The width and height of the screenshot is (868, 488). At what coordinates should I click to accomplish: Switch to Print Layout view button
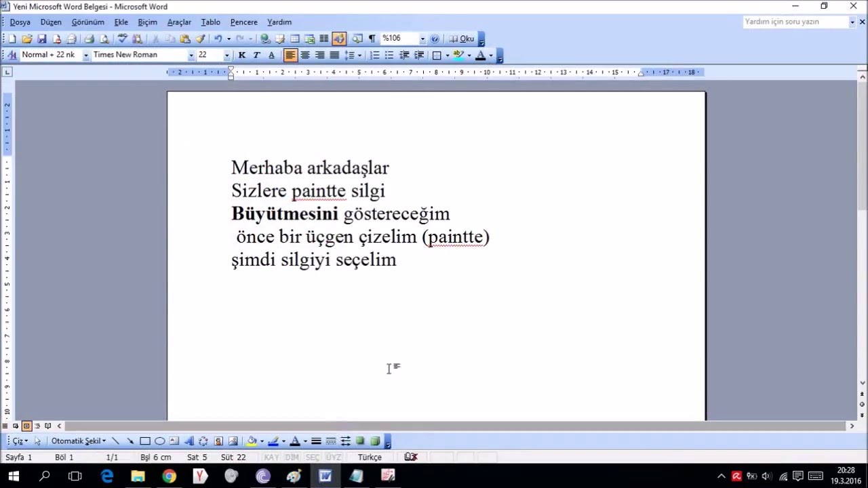[x=26, y=426]
